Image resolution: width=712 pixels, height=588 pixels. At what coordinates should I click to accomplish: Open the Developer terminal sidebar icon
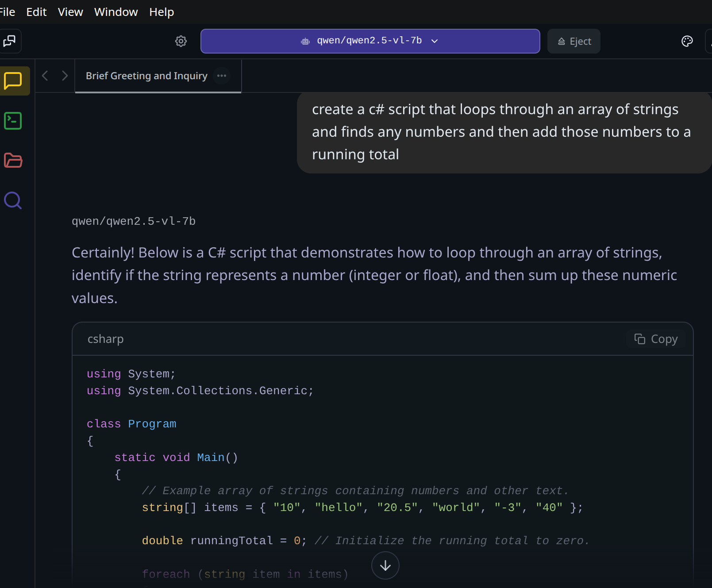click(x=13, y=121)
